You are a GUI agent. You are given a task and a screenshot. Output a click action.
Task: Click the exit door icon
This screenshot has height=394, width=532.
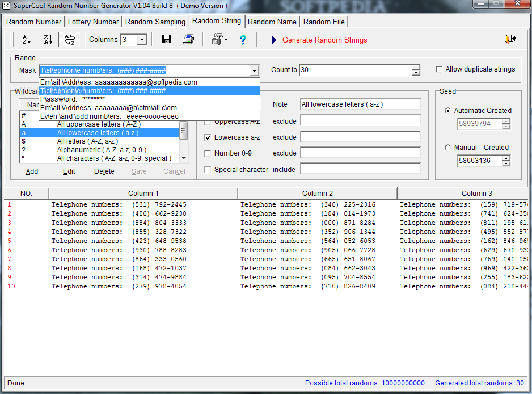(510, 39)
